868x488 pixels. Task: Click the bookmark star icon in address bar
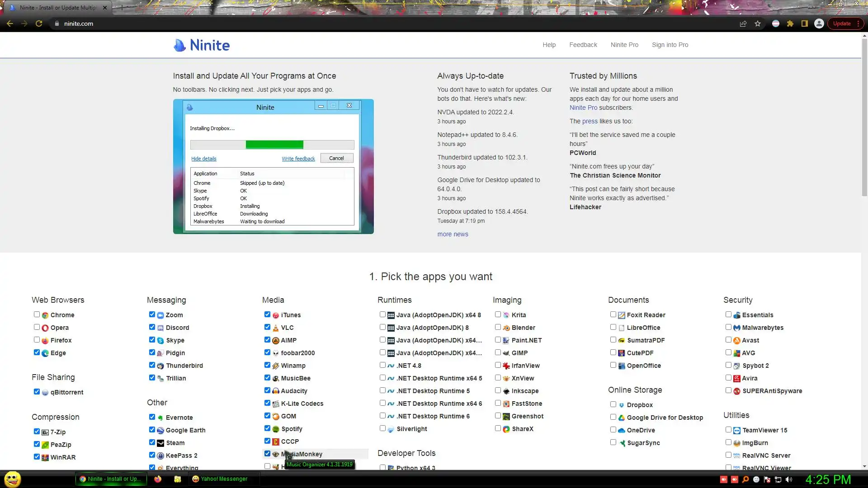coord(758,23)
